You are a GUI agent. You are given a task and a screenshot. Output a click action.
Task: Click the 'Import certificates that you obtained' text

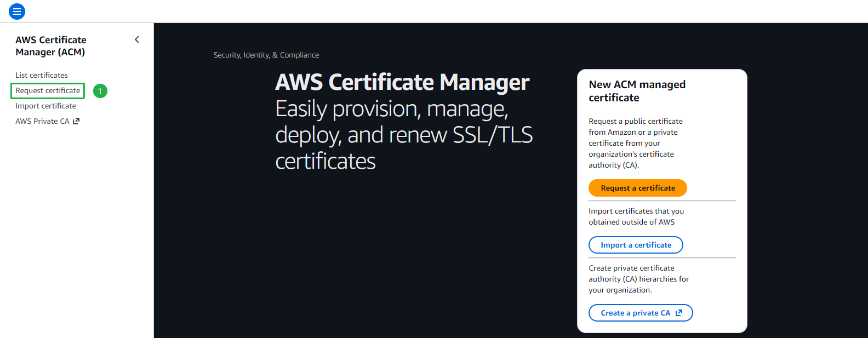point(636,216)
